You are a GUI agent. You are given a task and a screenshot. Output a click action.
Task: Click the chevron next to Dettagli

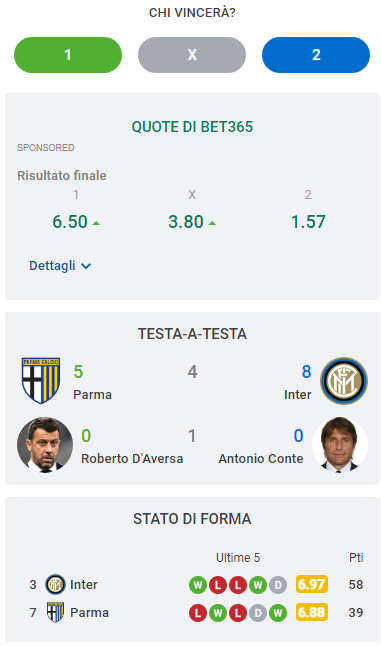pos(86,266)
